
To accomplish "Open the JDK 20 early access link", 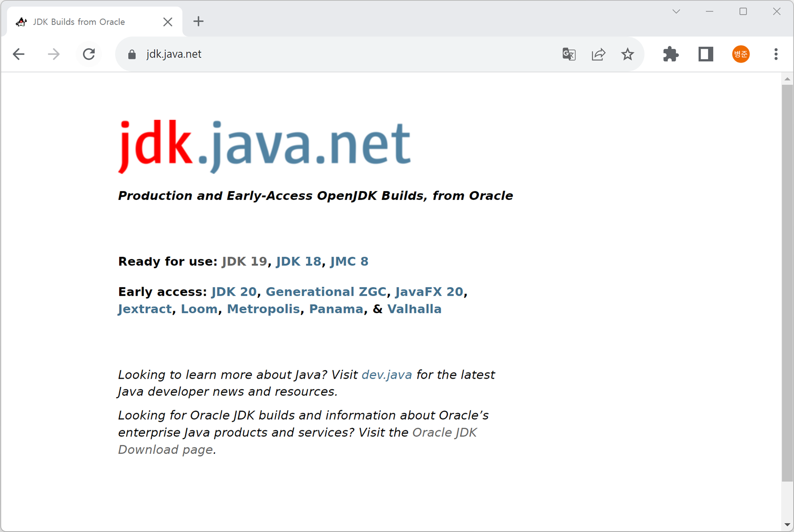I will 234,292.
